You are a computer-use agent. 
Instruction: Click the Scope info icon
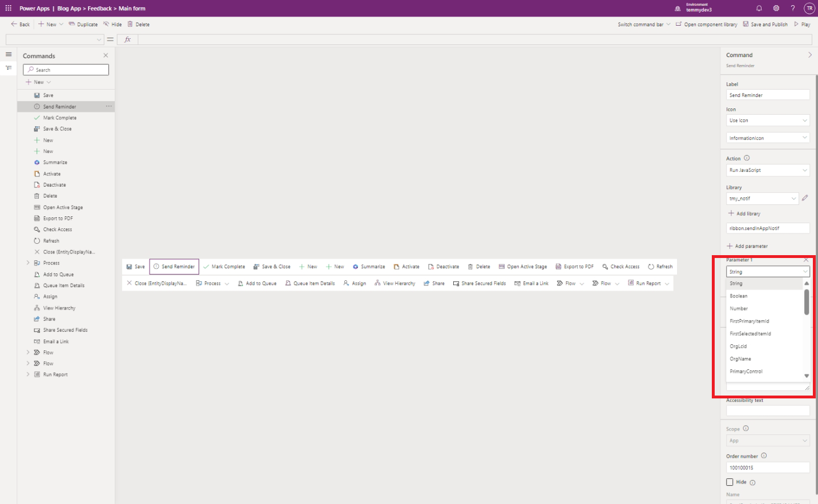pos(746,429)
